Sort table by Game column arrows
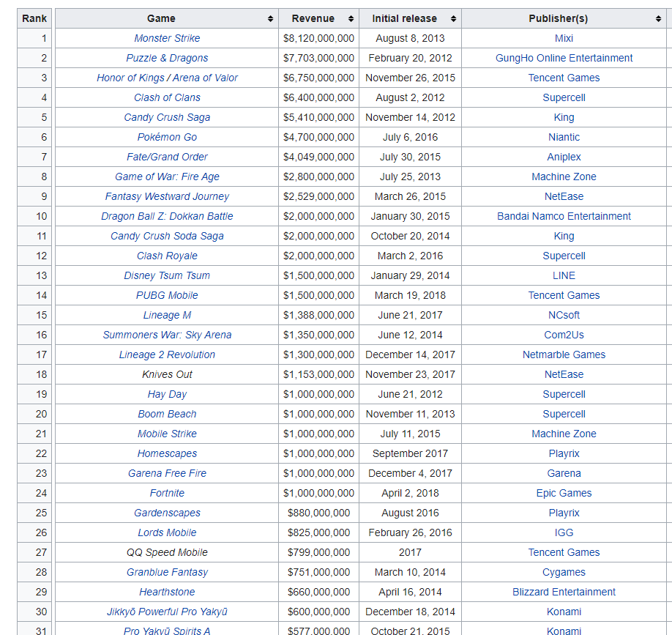672x635 pixels. (x=270, y=18)
